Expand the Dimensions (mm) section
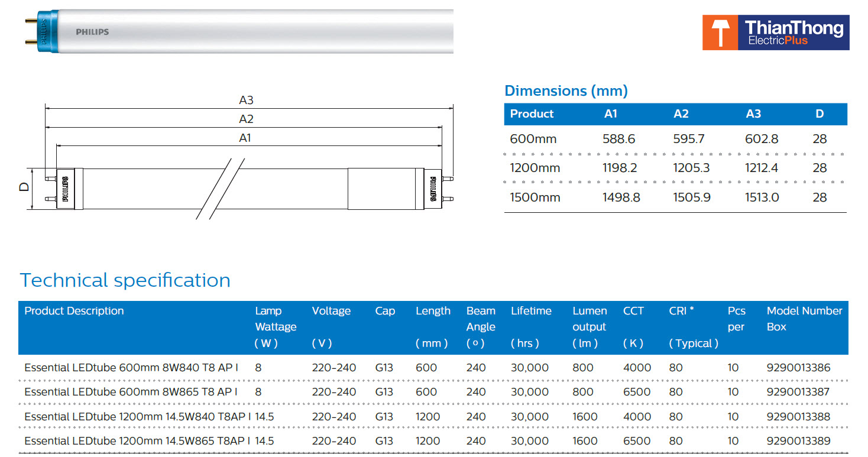This screenshot has height=457, width=868. click(x=566, y=90)
